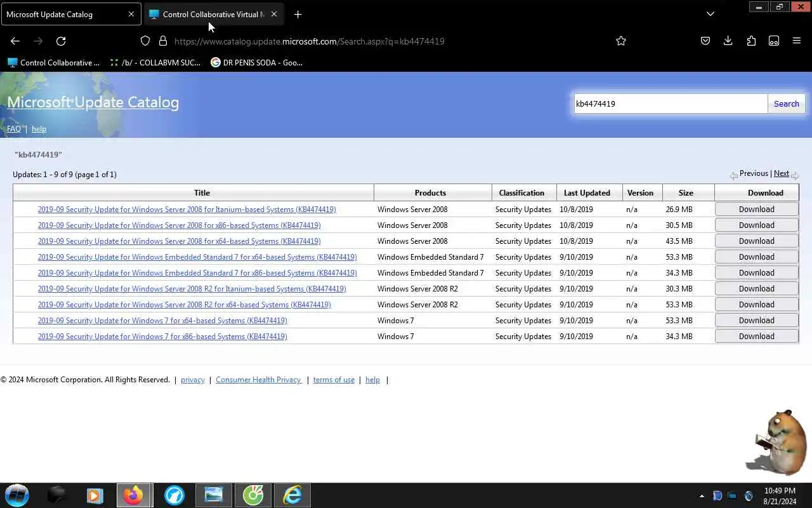This screenshot has height=508, width=812.
Task: List all tabs dropdown arrow
Action: coord(710,14)
